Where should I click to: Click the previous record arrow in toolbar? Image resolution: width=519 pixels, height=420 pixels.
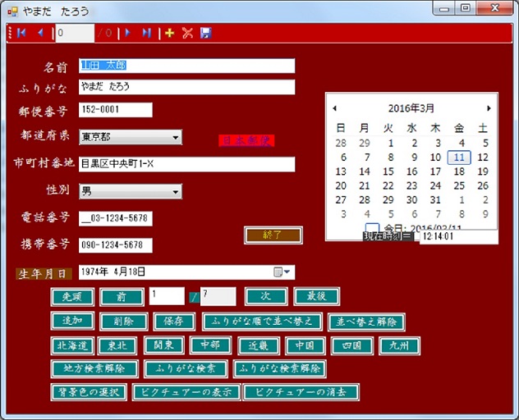(x=39, y=33)
